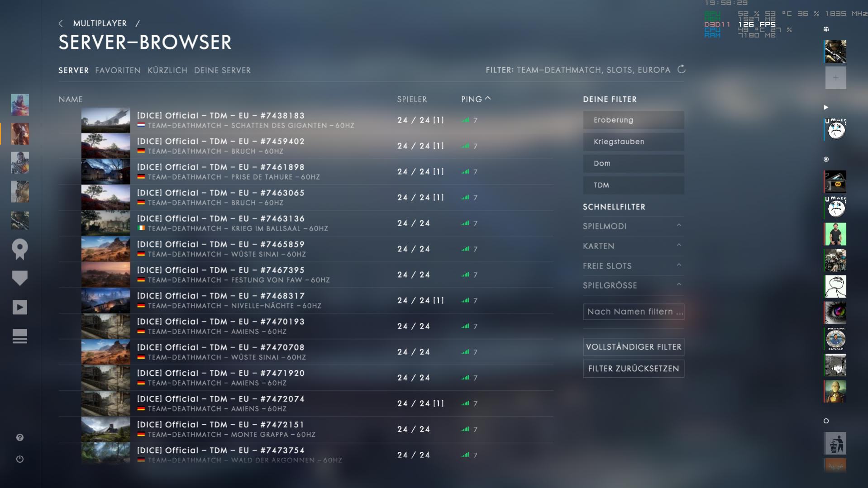This screenshot has width=868, height=488.
Task: Sort the server list by Ping
Action: click(476, 99)
